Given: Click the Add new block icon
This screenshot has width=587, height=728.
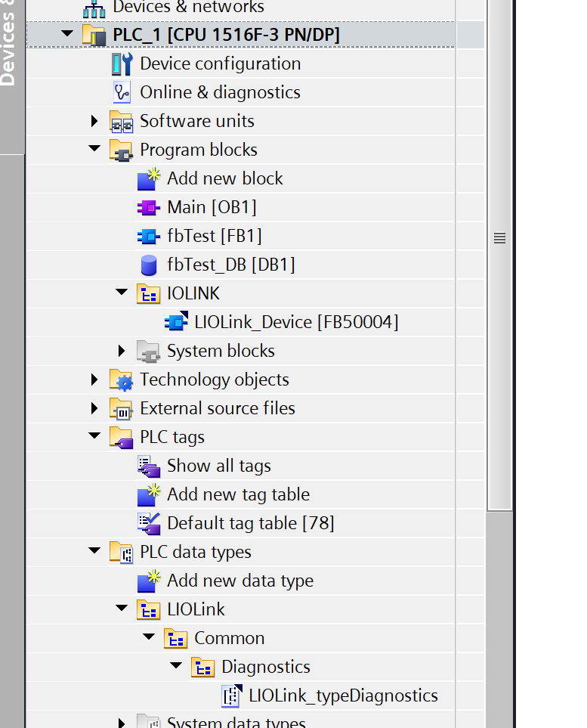Looking at the screenshot, I should [x=149, y=179].
